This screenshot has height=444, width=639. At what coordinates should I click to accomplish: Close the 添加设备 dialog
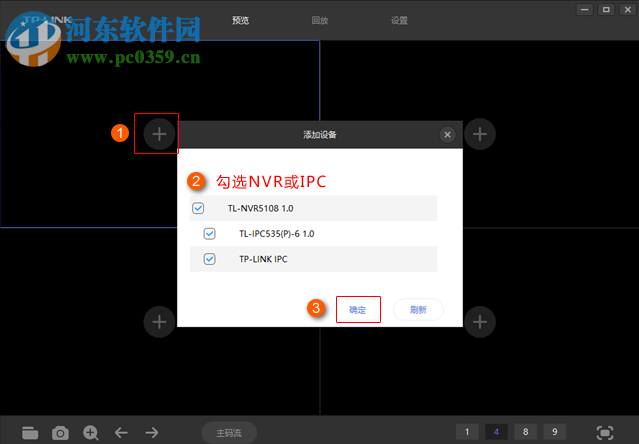pos(447,134)
